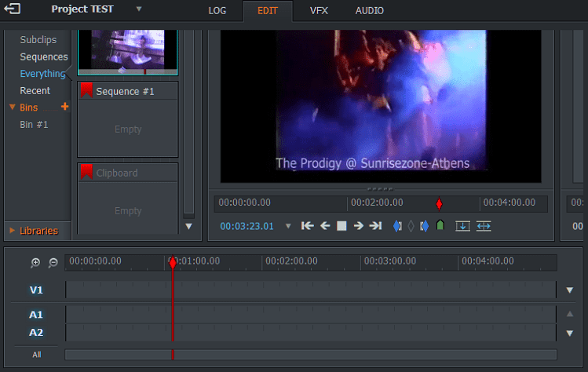Click the stop square button in the viewer
The image size is (588, 372).
click(x=341, y=226)
